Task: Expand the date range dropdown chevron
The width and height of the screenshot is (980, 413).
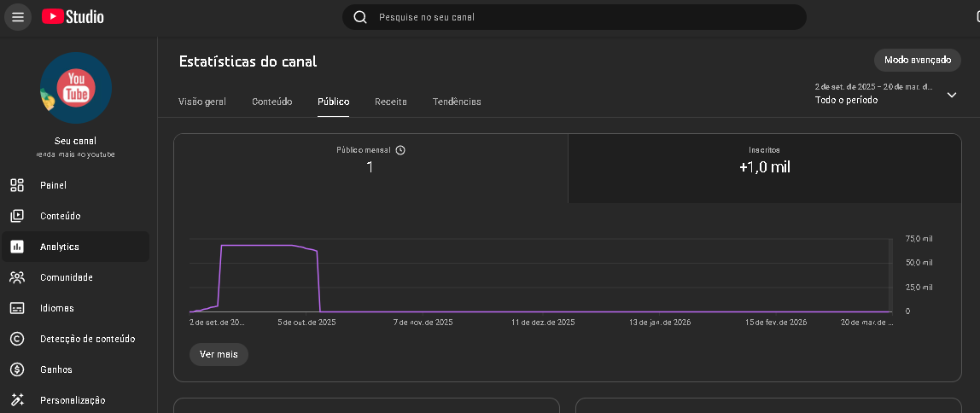Action: (x=952, y=95)
